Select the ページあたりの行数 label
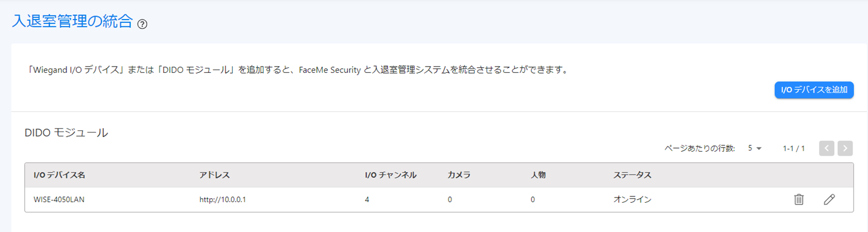This screenshot has height=232, width=868. coord(699,148)
